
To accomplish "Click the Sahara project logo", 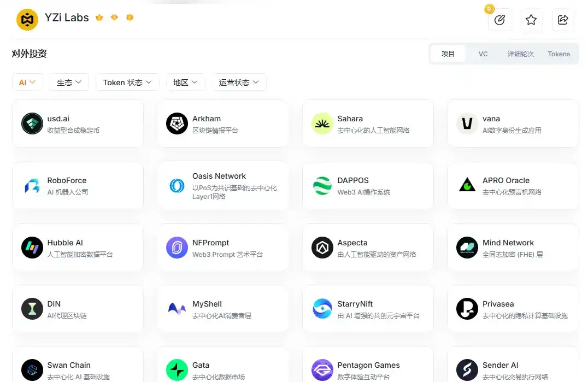I will click(321, 124).
